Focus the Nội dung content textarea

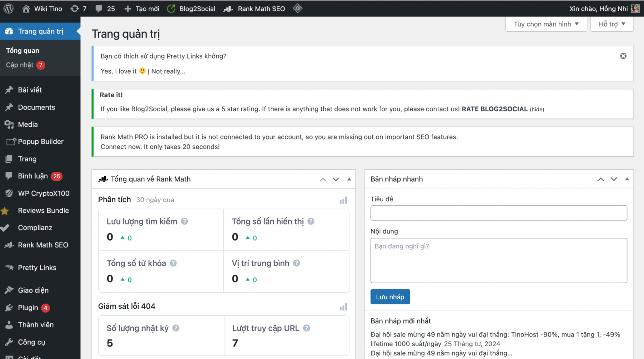(x=499, y=260)
